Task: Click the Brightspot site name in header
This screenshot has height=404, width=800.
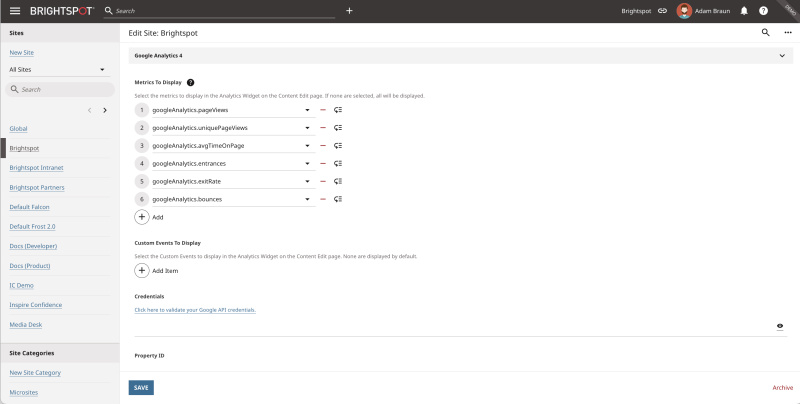Action: tap(636, 11)
